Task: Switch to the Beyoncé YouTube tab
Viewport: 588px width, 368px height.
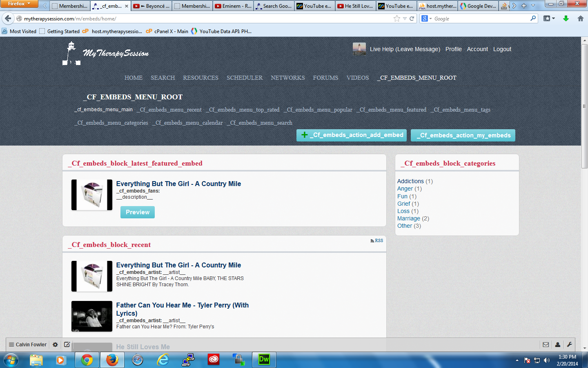Action: tap(151, 6)
